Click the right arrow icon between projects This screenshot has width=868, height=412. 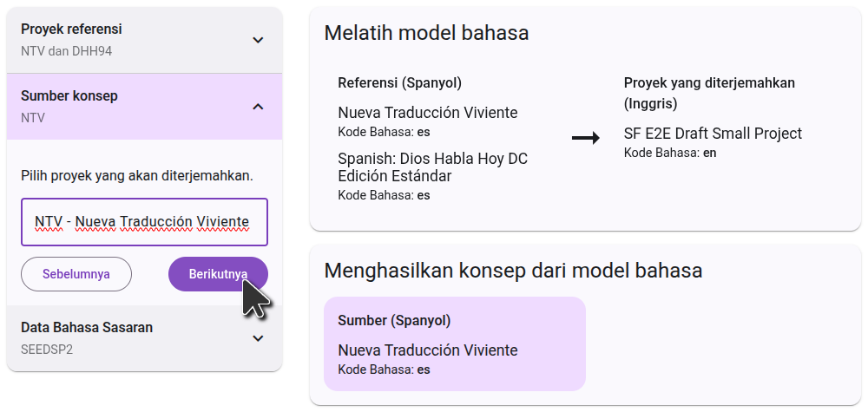pyautogui.click(x=586, y=138)
